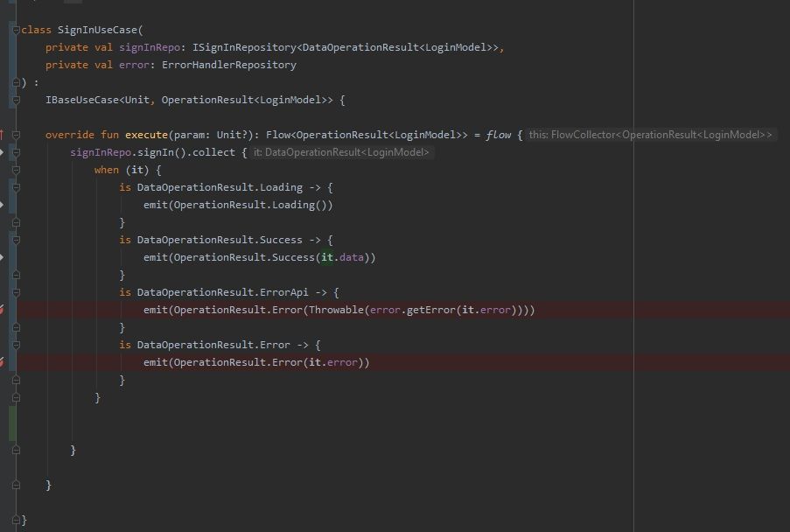Click the collect call after signIn()
This screenshot has width=790, height=532.
(x=213, y=152)
